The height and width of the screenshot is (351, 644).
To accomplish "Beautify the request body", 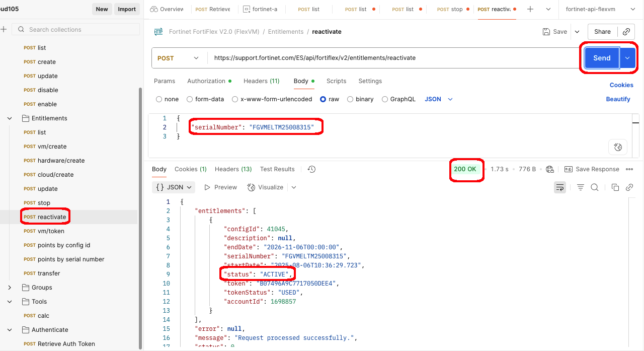I will (x=618, y=99).
